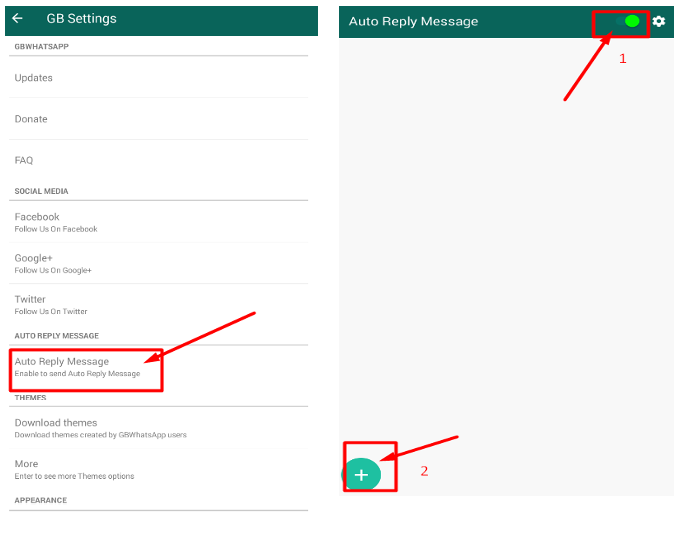The height and width of the screenshot is (535, 679).
Task: Open Auto Reply Message setting
Action: coord(158,367)
